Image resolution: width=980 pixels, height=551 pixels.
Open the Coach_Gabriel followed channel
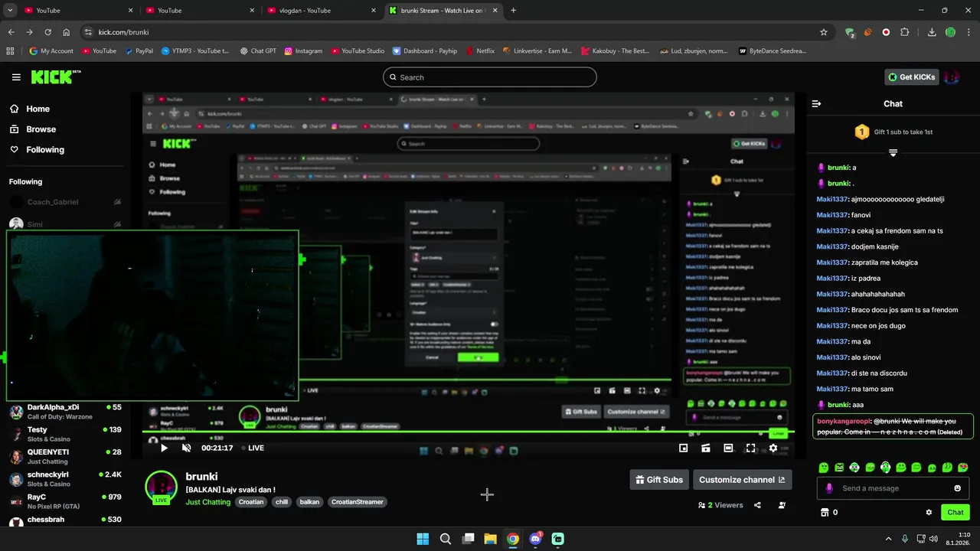[x=64, y=202]
